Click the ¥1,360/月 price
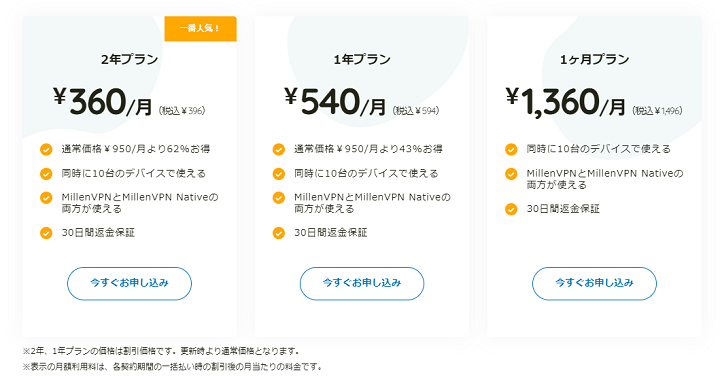The height and width of the screenshot is (390, 720). click(x=566, y=102)
